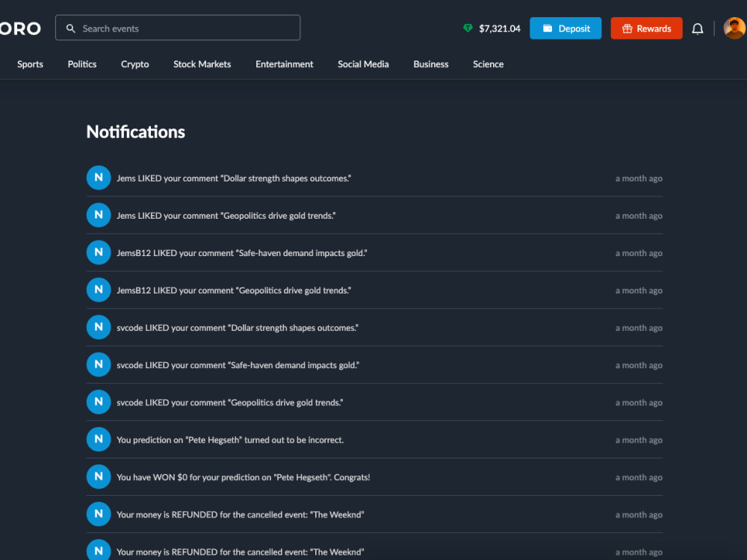The height and width of the screenshot is (560, 747).
Task: Click the Notifications page heading
Action: tap(136, 132)
